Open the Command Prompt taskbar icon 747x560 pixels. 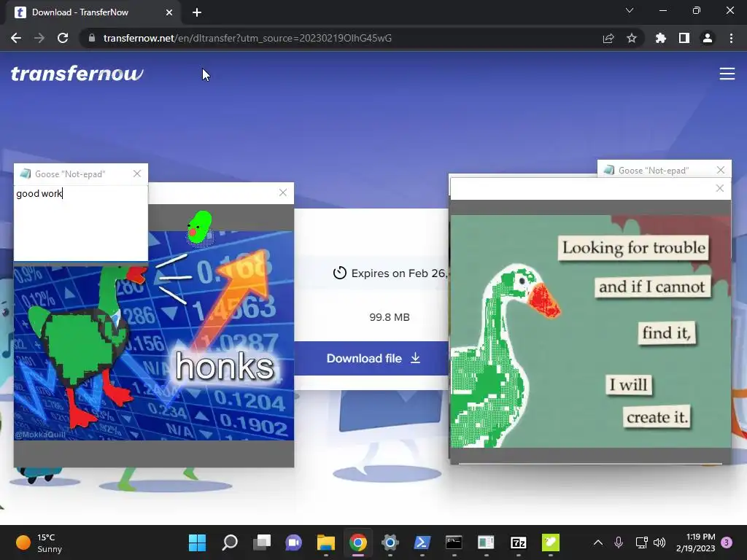pos(454,542)
